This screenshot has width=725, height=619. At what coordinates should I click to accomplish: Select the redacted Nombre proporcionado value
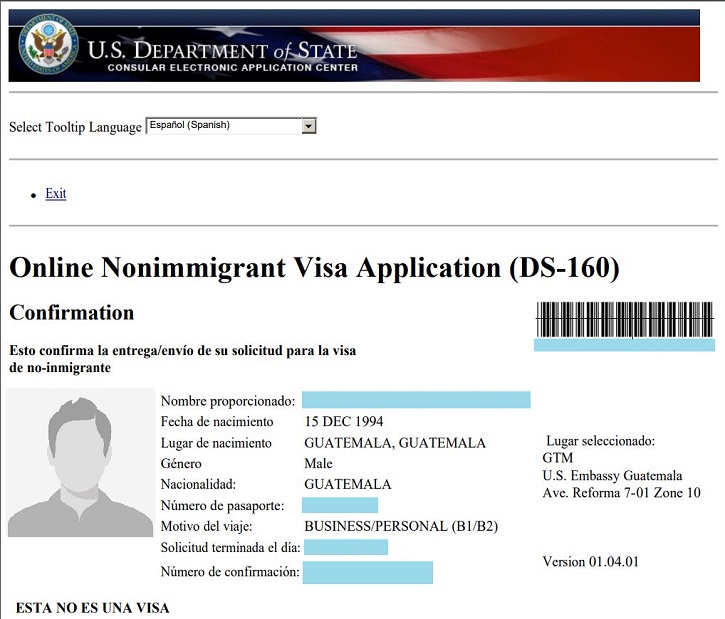tap(416, 400)
